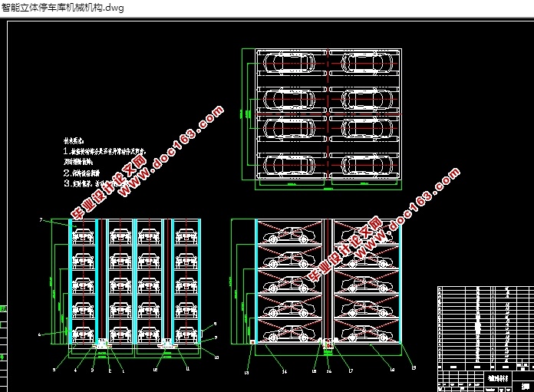The height and width of the screenshot is (392, 534).
Task: Click the 智能立体停车库机械机构.dwg file title
Action: pos(63,7)
